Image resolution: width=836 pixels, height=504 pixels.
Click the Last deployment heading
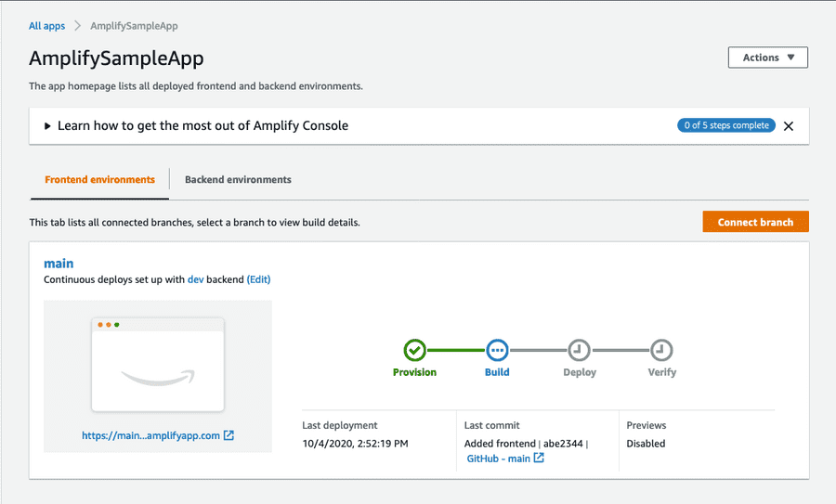340,425
